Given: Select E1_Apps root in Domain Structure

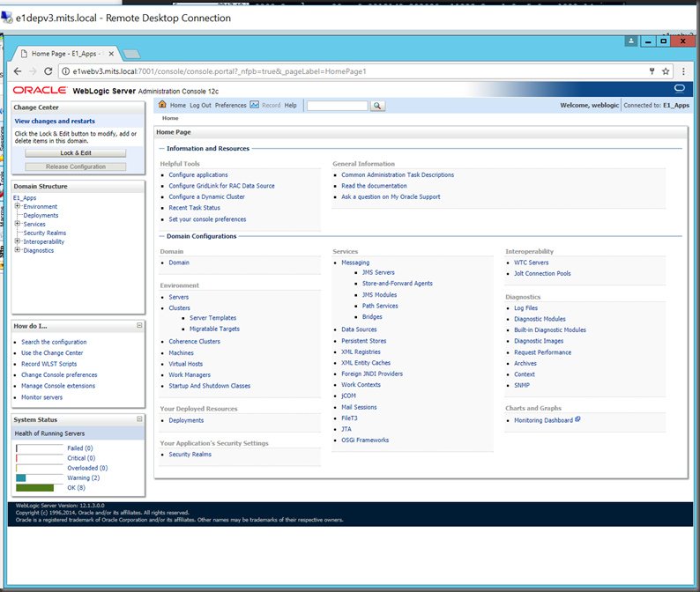Looking at the screenshot, I should pyautogui.click(x=25, y=197).
